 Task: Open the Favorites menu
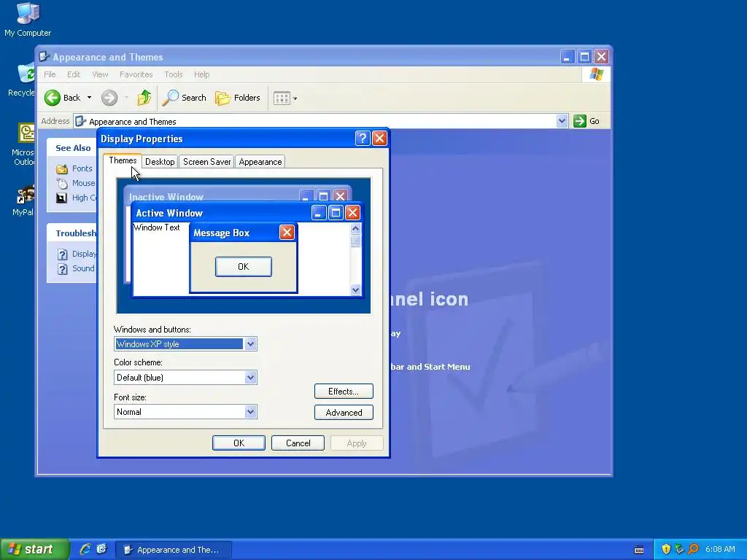pos(136,74)
